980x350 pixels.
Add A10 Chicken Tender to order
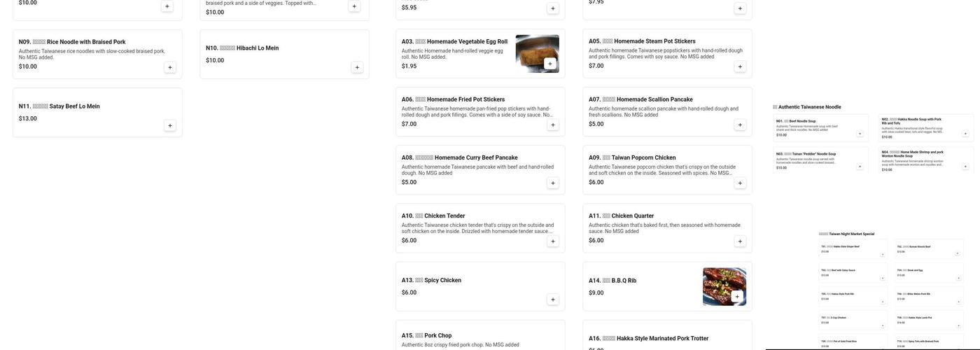tap(553, 241)
